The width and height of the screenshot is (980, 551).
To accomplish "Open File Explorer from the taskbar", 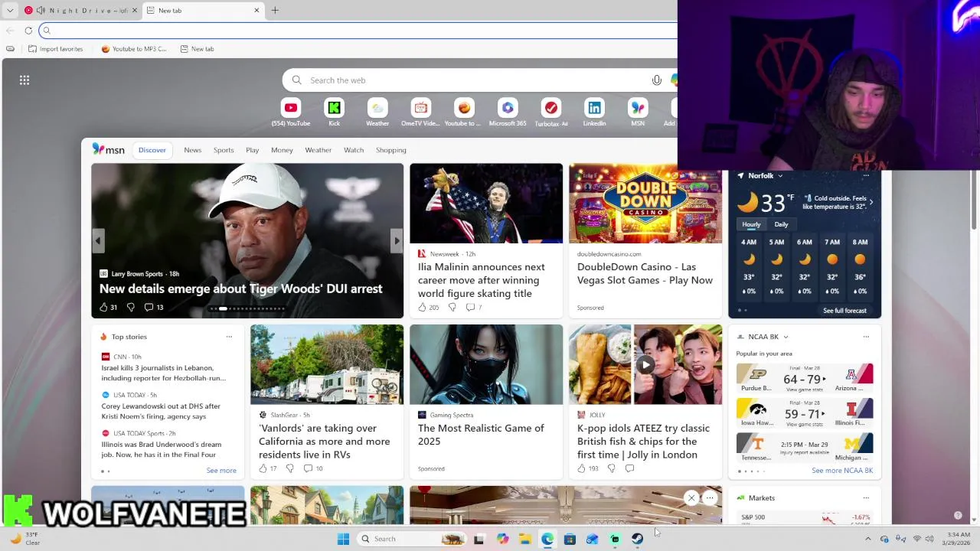I will (524, 539).
